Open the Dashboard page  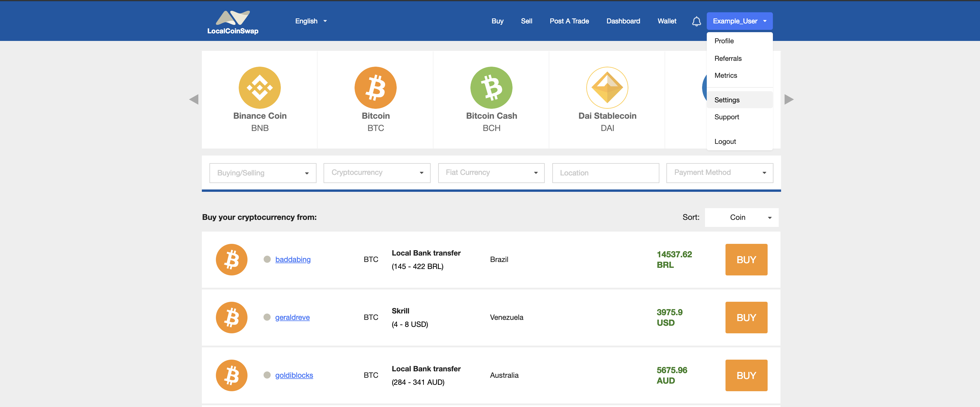[623, 21]
